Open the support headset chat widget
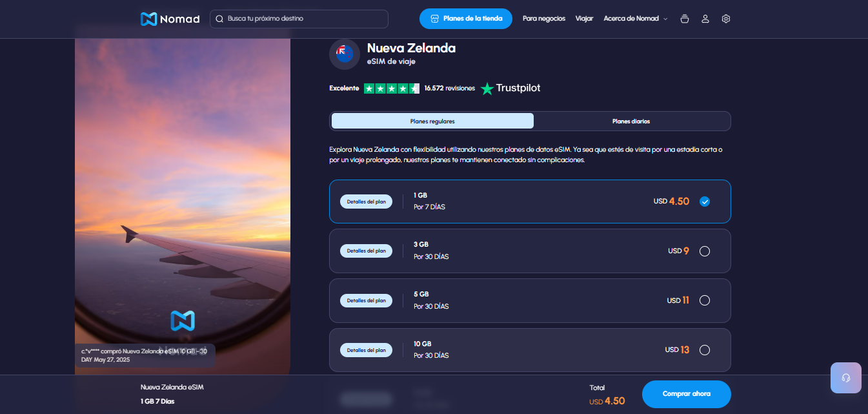This screenshot has width=868, height=414. 846,378
